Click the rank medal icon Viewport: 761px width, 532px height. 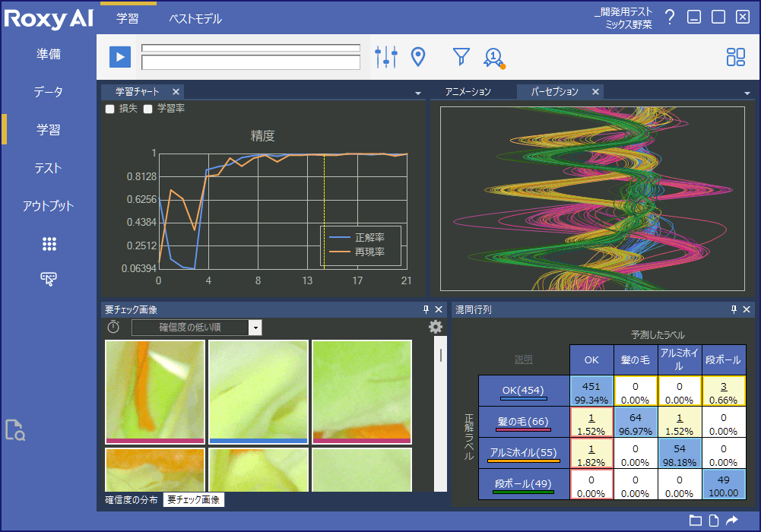[x=494, y=57]
